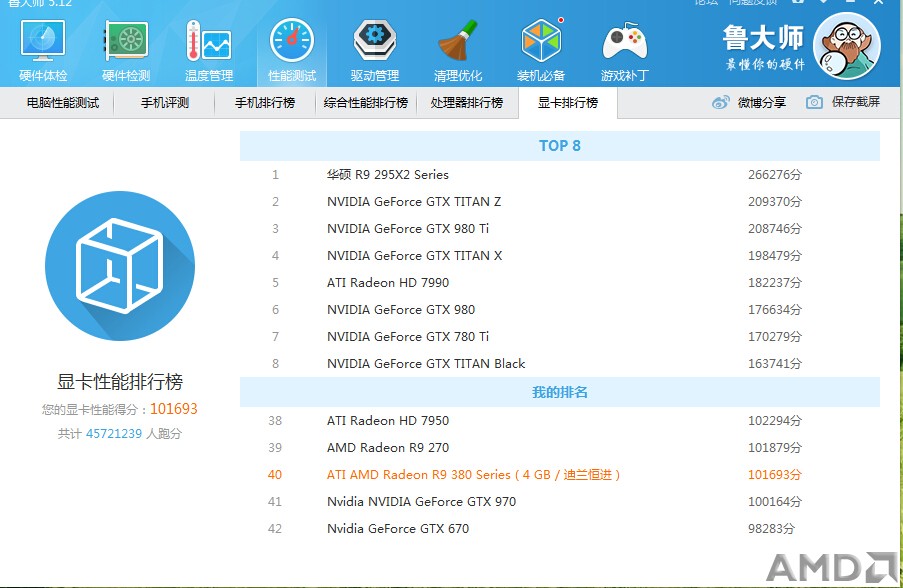Open the 硬件体检 hardware checkup icon

pos(43,50)
